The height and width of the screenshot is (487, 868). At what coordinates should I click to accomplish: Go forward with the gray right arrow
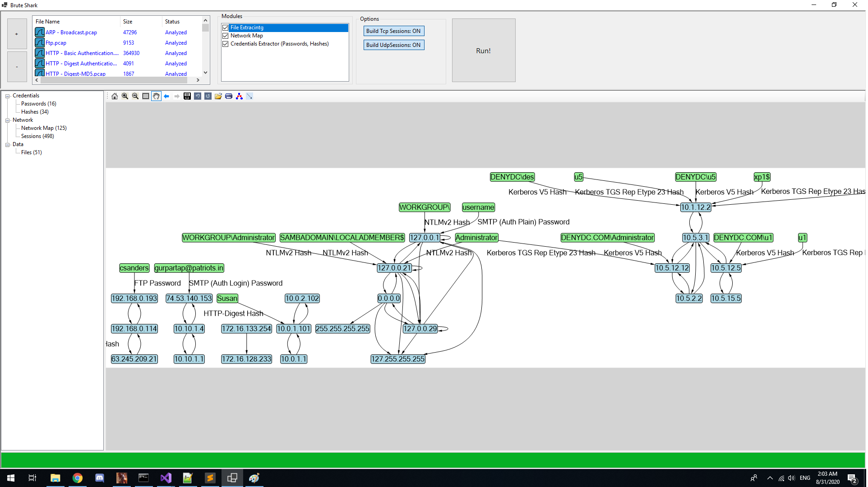pyautogui.click(x=177, y=96)
